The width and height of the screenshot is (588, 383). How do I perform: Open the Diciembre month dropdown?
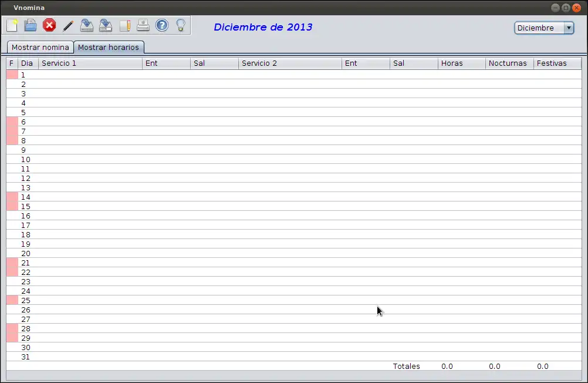[544, 28]
